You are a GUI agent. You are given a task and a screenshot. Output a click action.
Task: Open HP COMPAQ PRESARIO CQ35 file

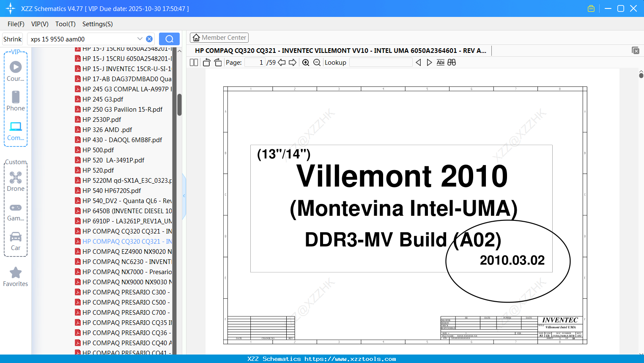coord(123,323)
